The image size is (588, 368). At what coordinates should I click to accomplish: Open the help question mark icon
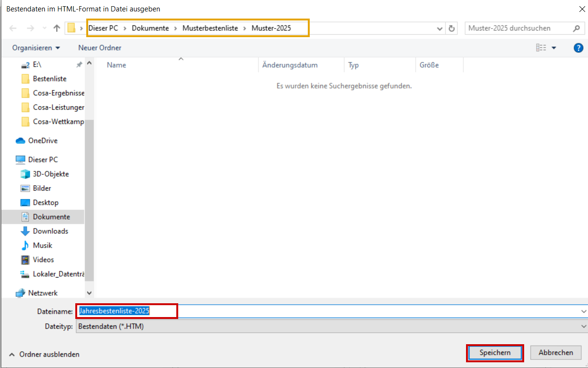coord(578,48)
